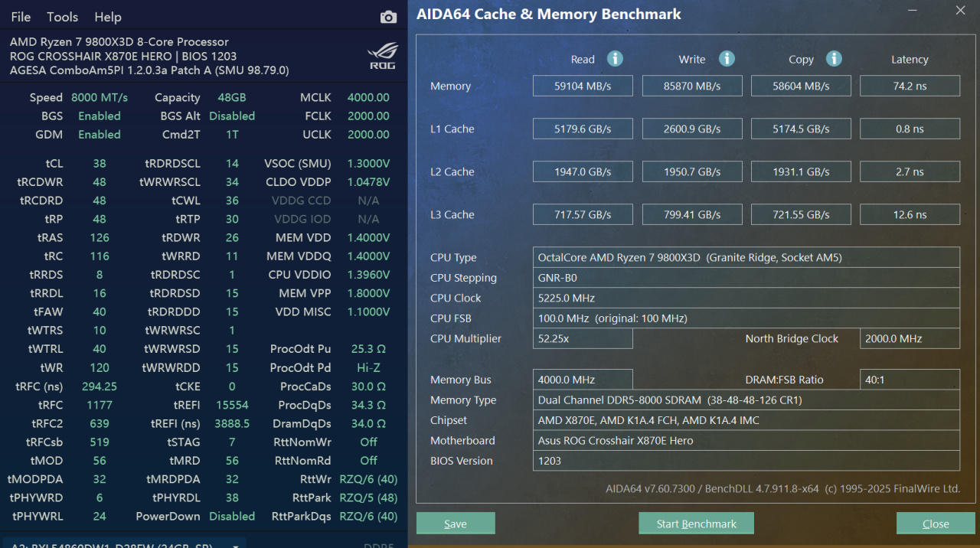Click the L1 Cache Read 5179.6 GB/s field
Screen dimensions: 980x548
point(583,129)
